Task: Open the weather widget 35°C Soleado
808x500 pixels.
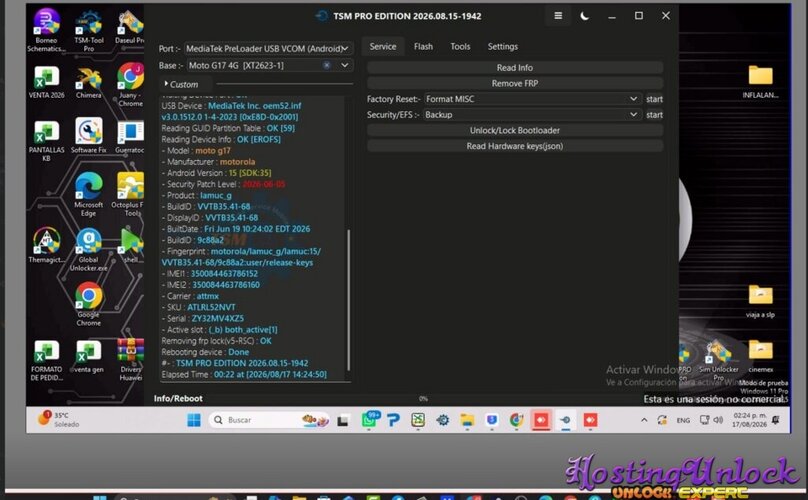Action: [59, 419]
